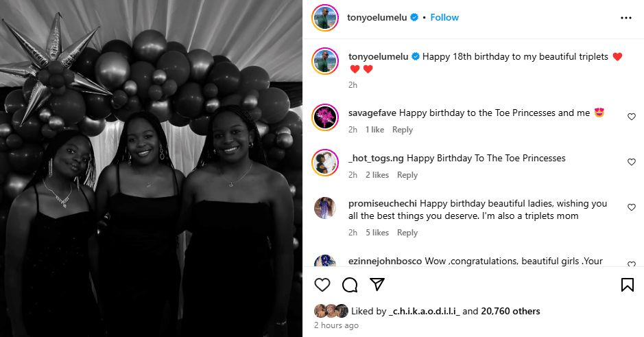Viewport: 644px width, 337px height.
Task: Save the post with the bookmark icon
Action: click(x=627, y=285)
